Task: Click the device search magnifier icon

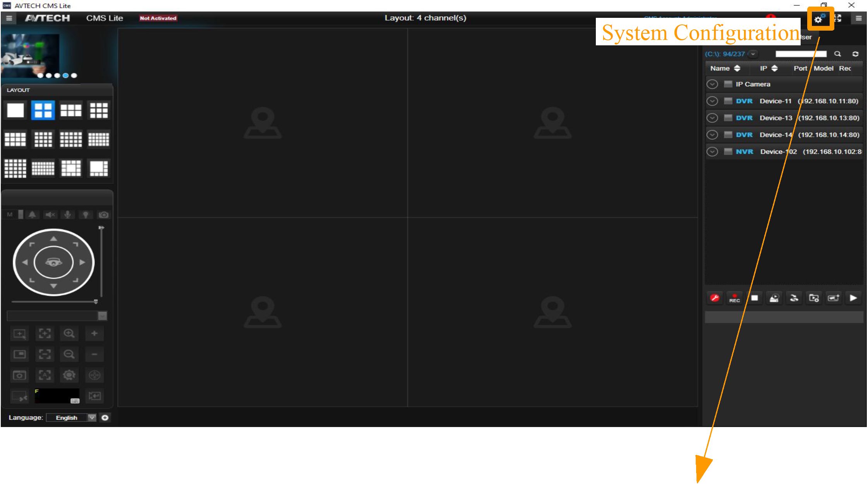Action: pos(837,54)
